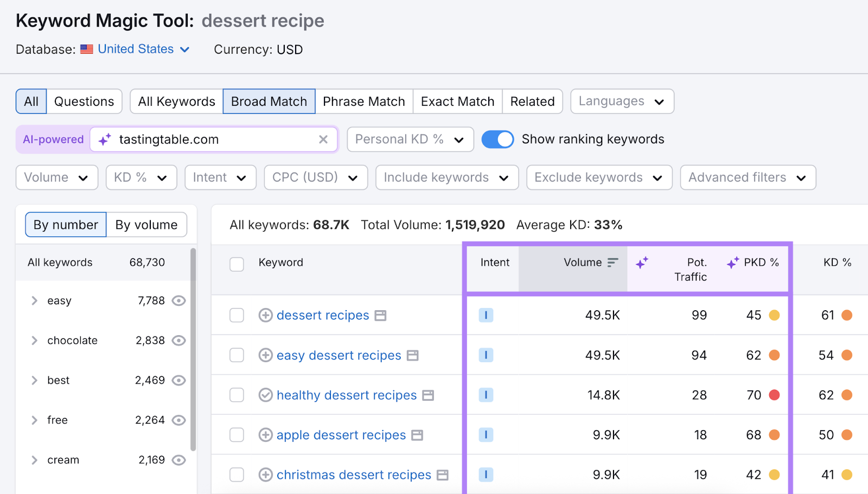Open the Advanced filters dropdown
The width and height of the screenshot is (868, 494).
tap(747, 177)
